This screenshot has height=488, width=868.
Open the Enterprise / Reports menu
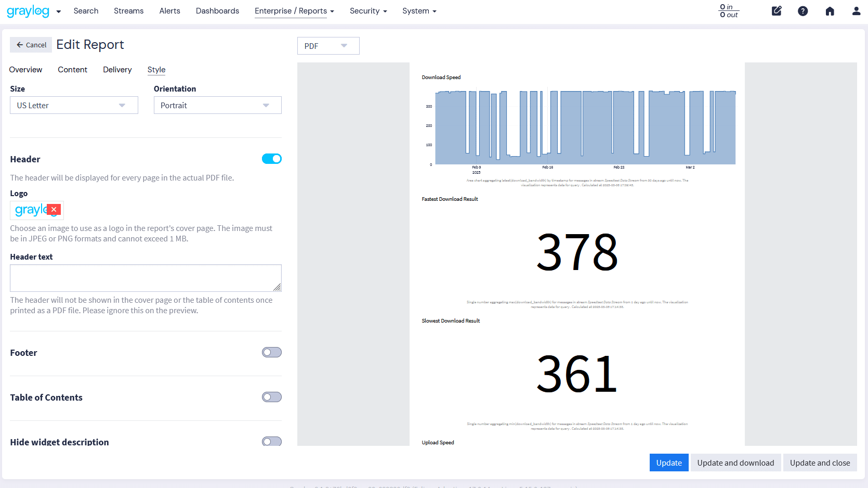click(294, 11)
